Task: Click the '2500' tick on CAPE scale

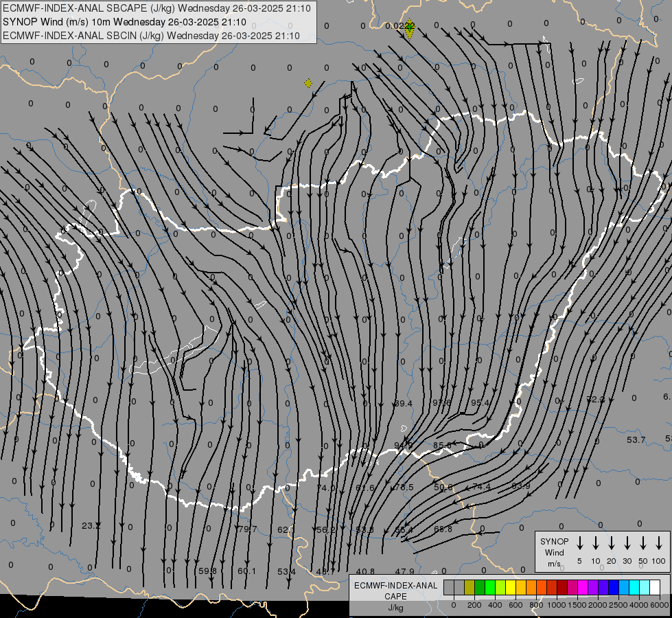Action: (x=618, y=605)
